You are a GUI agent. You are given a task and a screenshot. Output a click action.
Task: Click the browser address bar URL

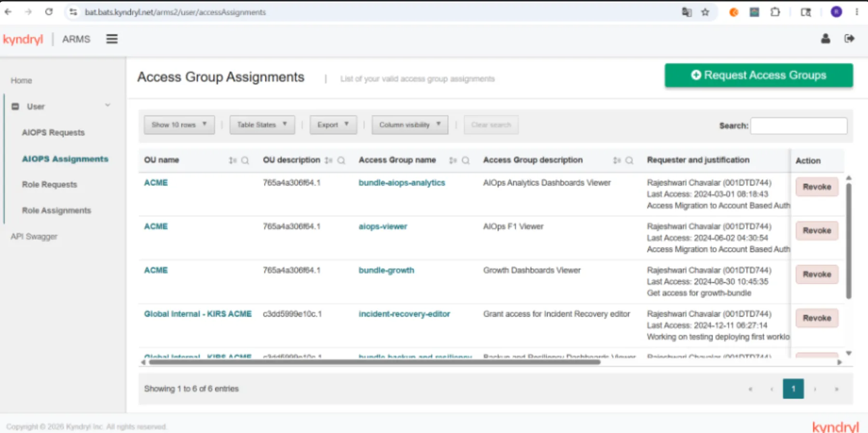(x=175, y=12)
